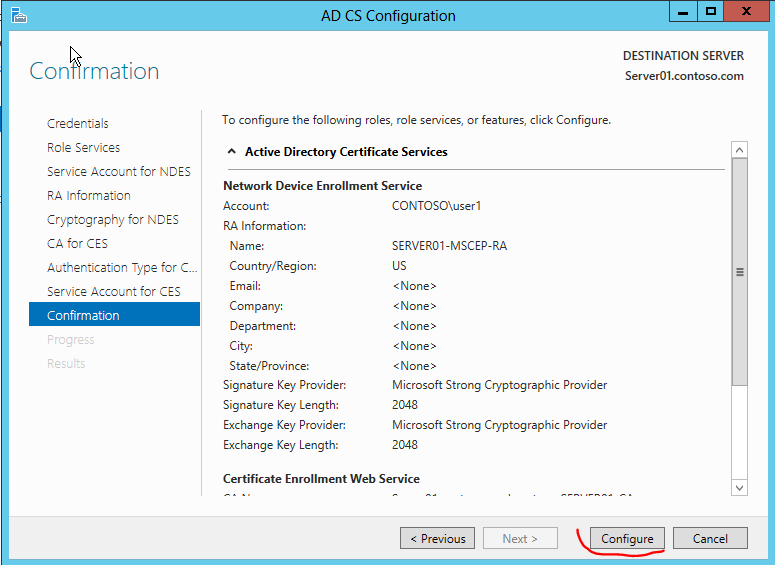Viewport: 775px width, 565px height.
Task: Click the scrollbar down arrow
Action: click(x=740, y=487)
